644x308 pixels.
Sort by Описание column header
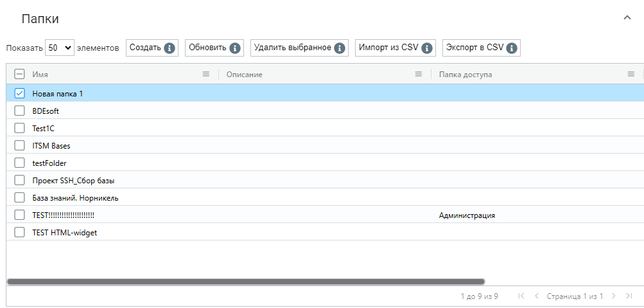click(x=245, y=75)
